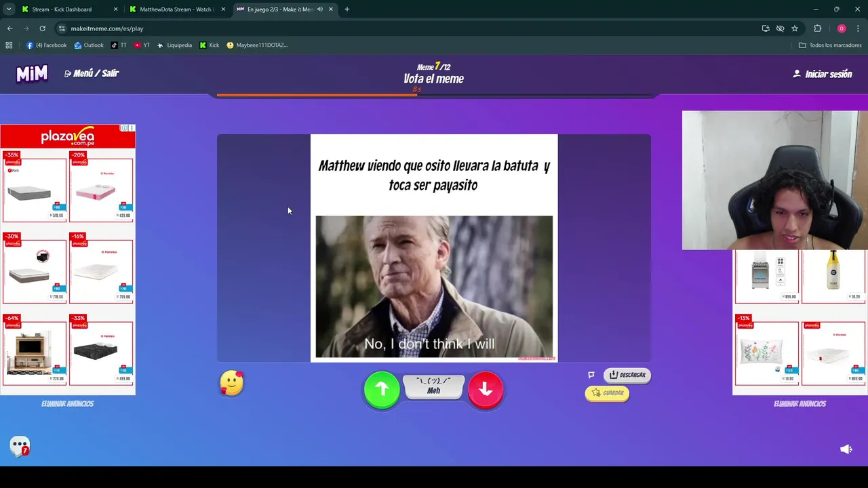Screen dimensions: 868x488
Task: Click the MiM logo
Action: pyautogui.click(x=32, y=73)
